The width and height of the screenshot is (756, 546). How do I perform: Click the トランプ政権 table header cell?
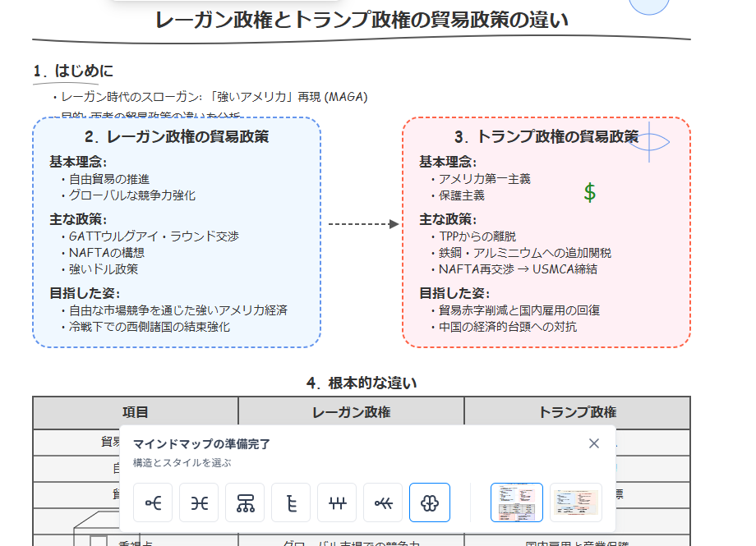[x=577, y=412]
